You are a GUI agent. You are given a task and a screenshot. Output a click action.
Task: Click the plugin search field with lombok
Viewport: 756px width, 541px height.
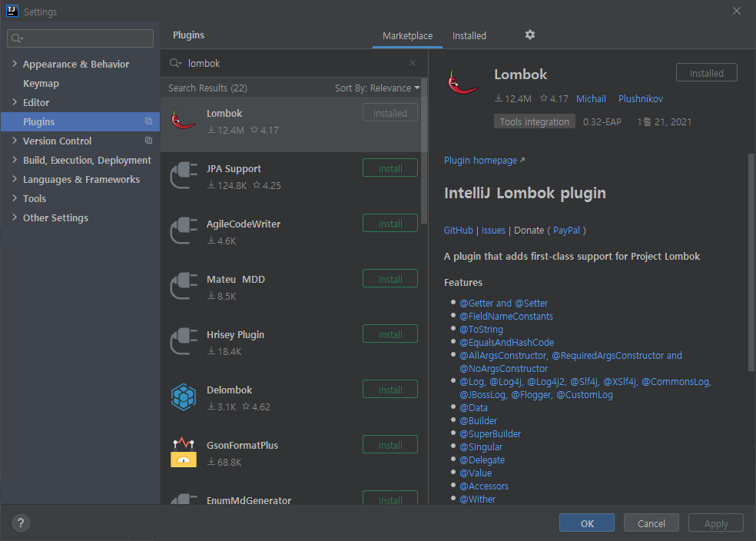[x=293, y=63]
